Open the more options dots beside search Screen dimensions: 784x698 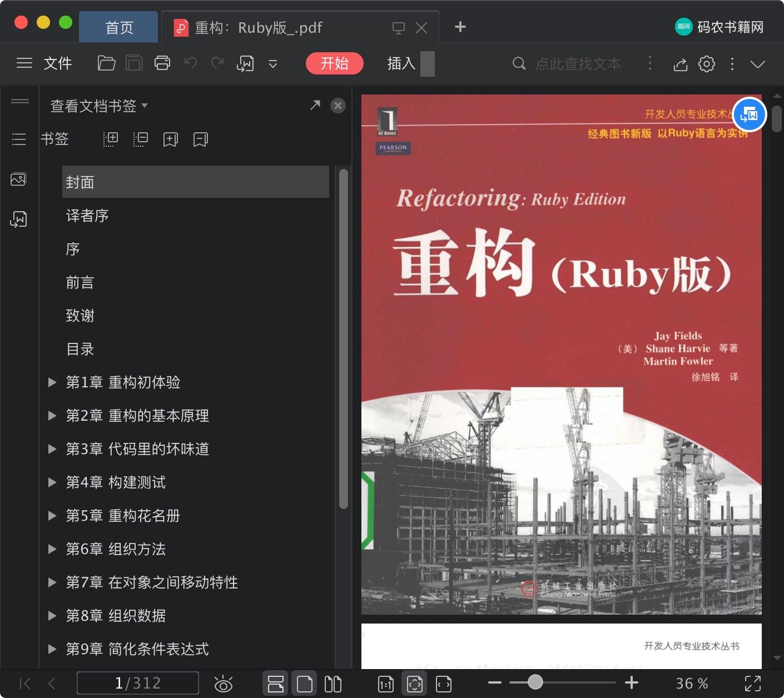pyautogui.click(x=649, y=63)
